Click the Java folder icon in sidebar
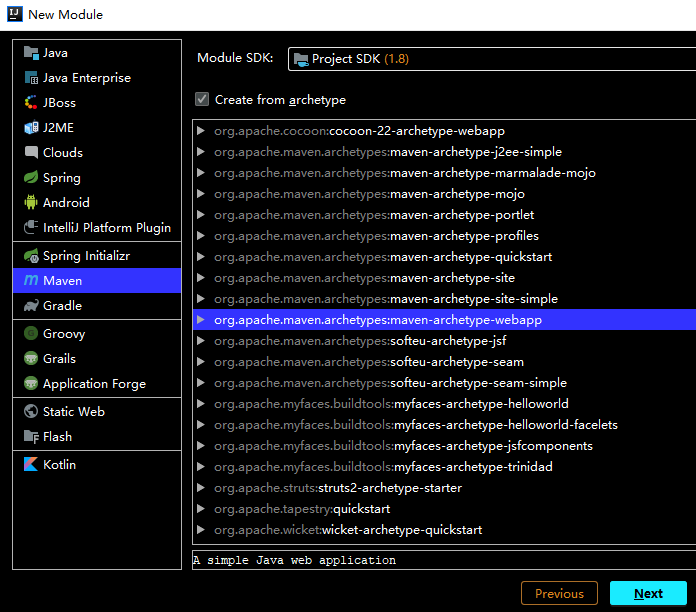This screenshot has width=696, height=612. click(31, 53)
